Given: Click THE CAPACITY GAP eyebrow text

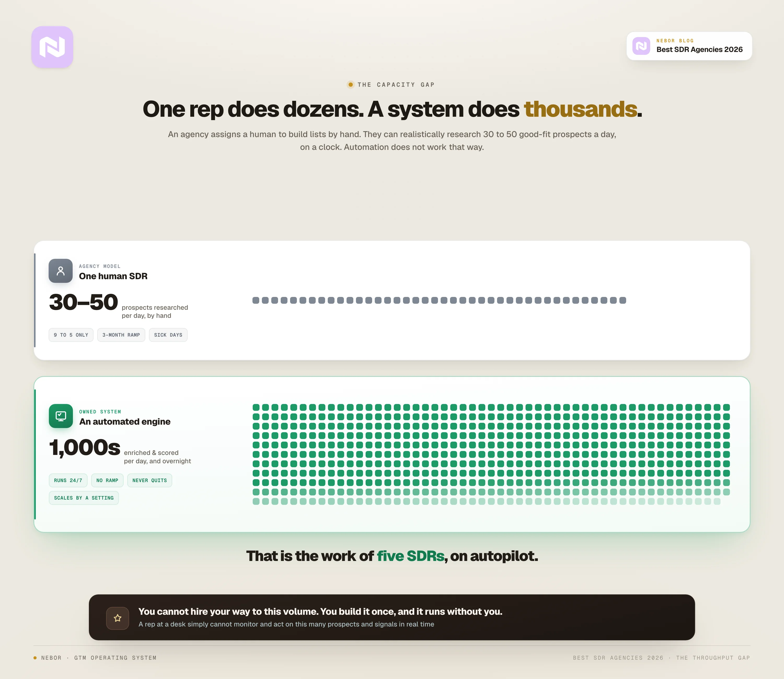Looking at the screenshot, I should coord(396,85).
